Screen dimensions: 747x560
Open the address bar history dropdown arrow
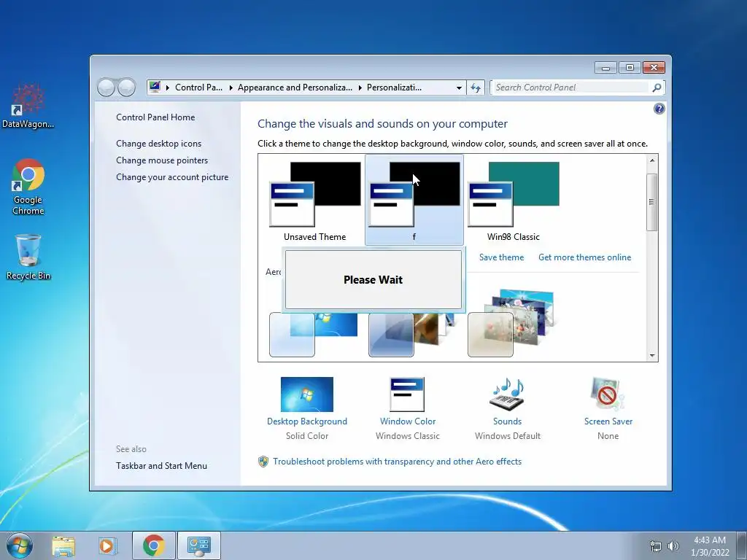click(459, 87)
